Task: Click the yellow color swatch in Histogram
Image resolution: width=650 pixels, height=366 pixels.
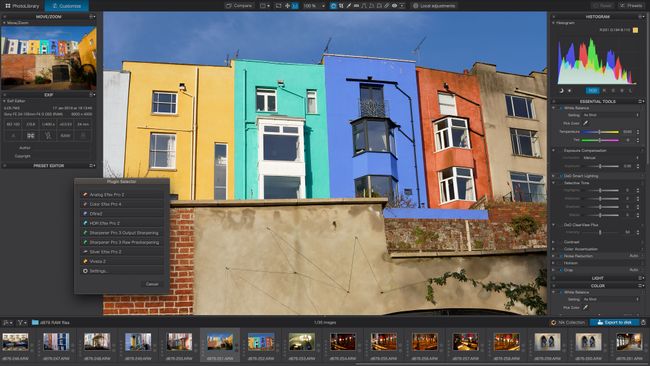Action: 635,30
